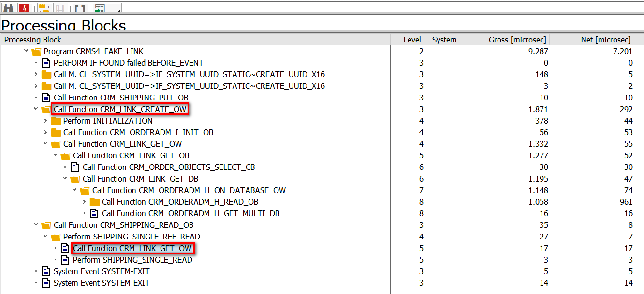Viewport: 644px width, 294px height.
Task: Click document icon of CRM_SHIPPING_PUT_OB row
Action: pyautogui.click(x=46, y=98)
